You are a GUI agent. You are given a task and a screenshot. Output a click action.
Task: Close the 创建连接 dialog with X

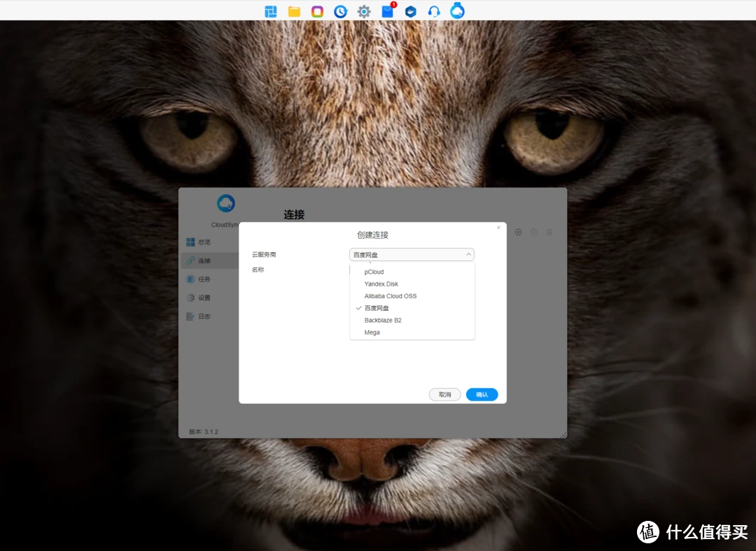[x=498, y=228]
